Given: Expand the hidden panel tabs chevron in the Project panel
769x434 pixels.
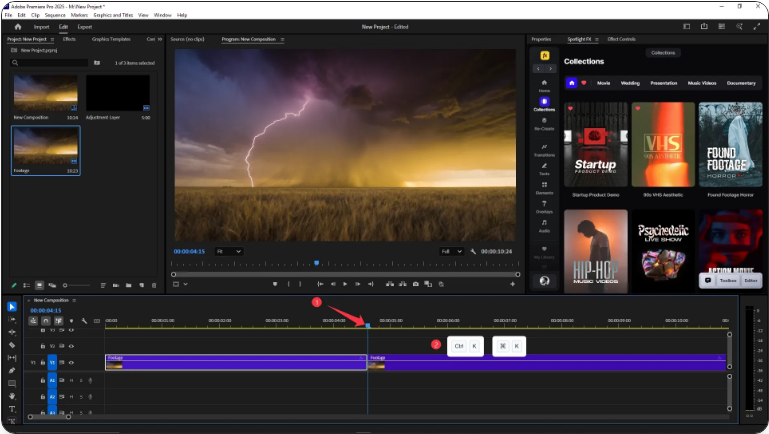Looking at the screenshot, I should pyautogui.click(x=159, y=39).
